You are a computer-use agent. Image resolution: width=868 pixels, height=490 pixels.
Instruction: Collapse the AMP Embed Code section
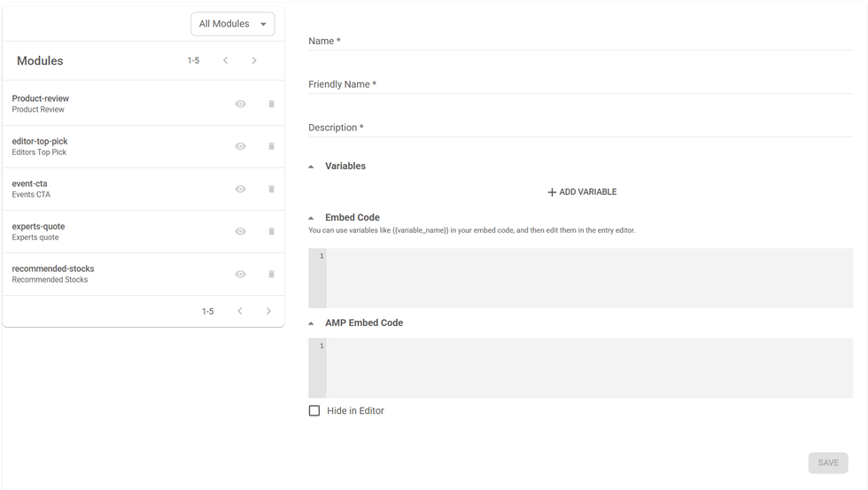311,323
